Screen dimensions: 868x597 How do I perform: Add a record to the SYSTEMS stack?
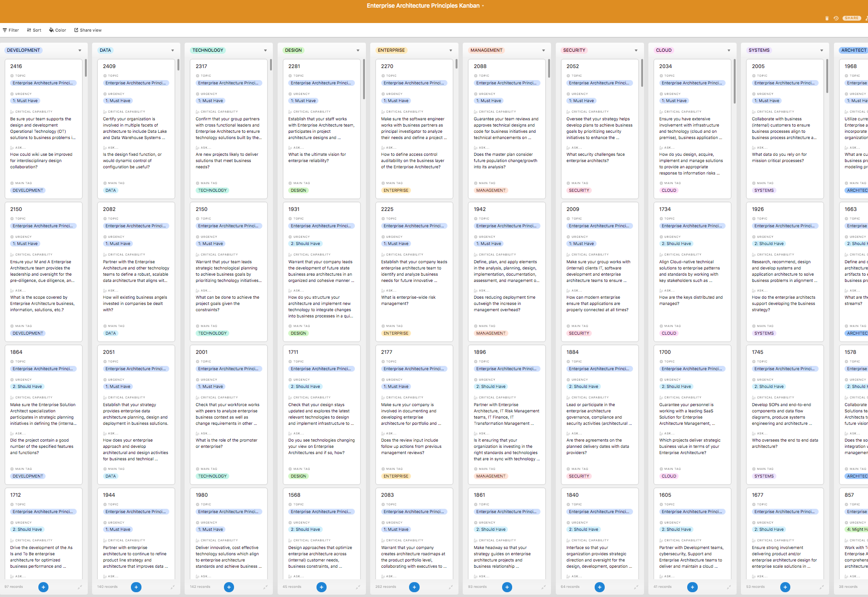[785, 587]
